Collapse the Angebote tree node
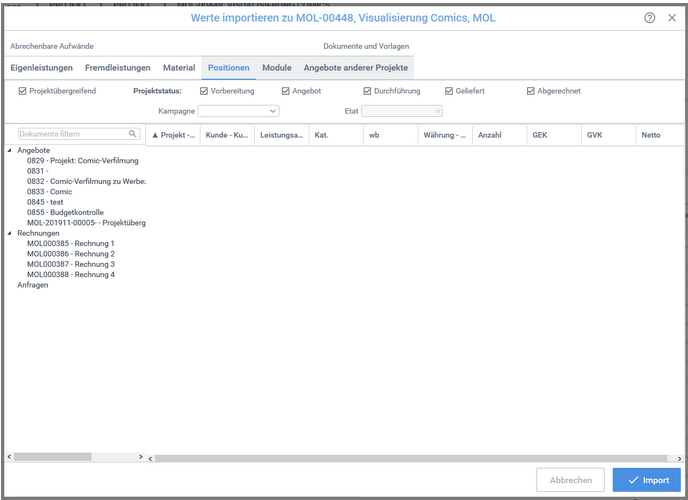This screenshot has width=688, height=500. (x=10, y=150)
